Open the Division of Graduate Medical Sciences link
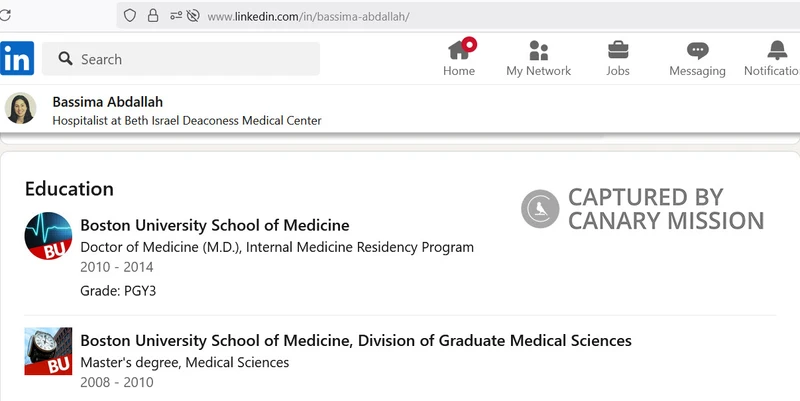The image size is (800, 401). coord(355,340)
